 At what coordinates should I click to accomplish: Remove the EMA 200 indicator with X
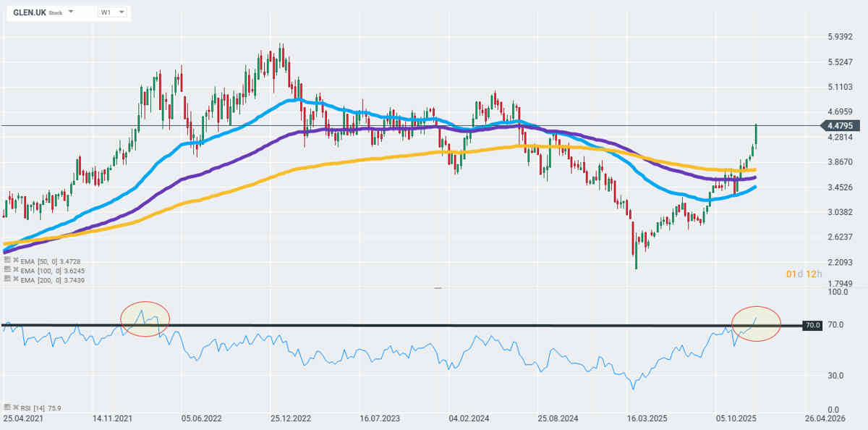pos(14,278)
